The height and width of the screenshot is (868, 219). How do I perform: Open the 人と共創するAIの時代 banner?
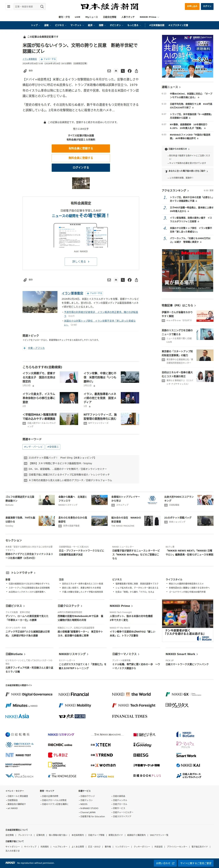pyautogui.click(x=187, y=56)
